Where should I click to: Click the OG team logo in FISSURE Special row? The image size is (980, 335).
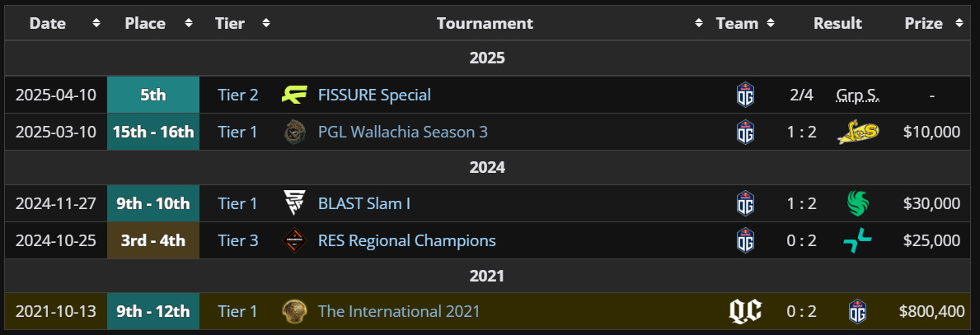tap(745, 95)
